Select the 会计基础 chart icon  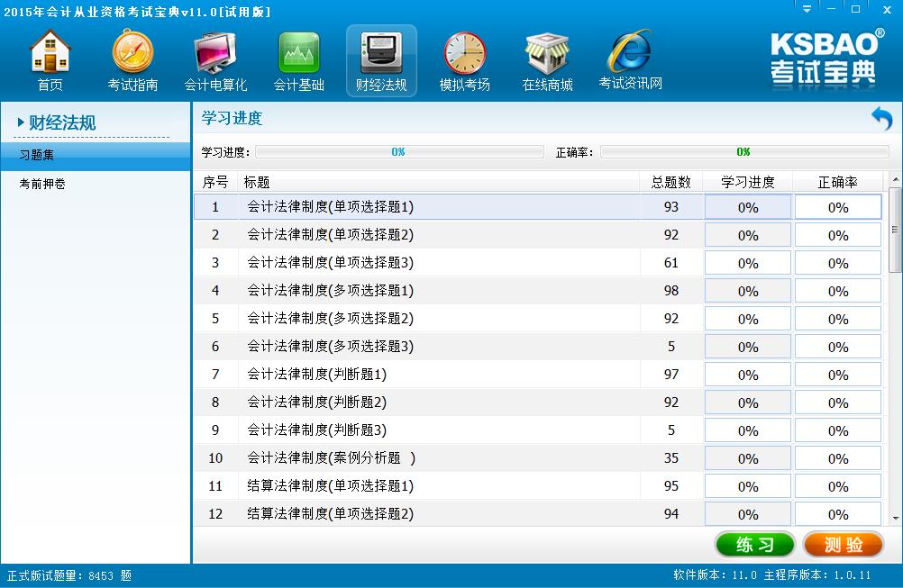click(298, 60)
